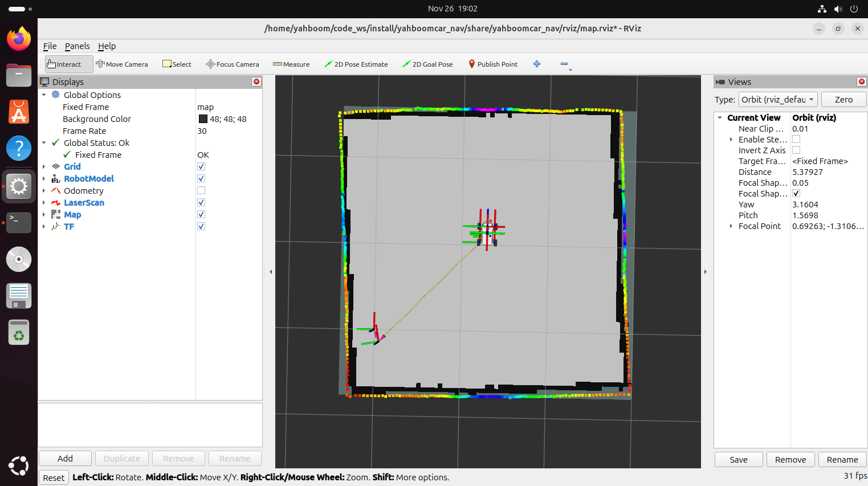The width and height of the screenshot is (868, 486).
Task: Expand the RobotModel tree item
Action: coord(44,179)
